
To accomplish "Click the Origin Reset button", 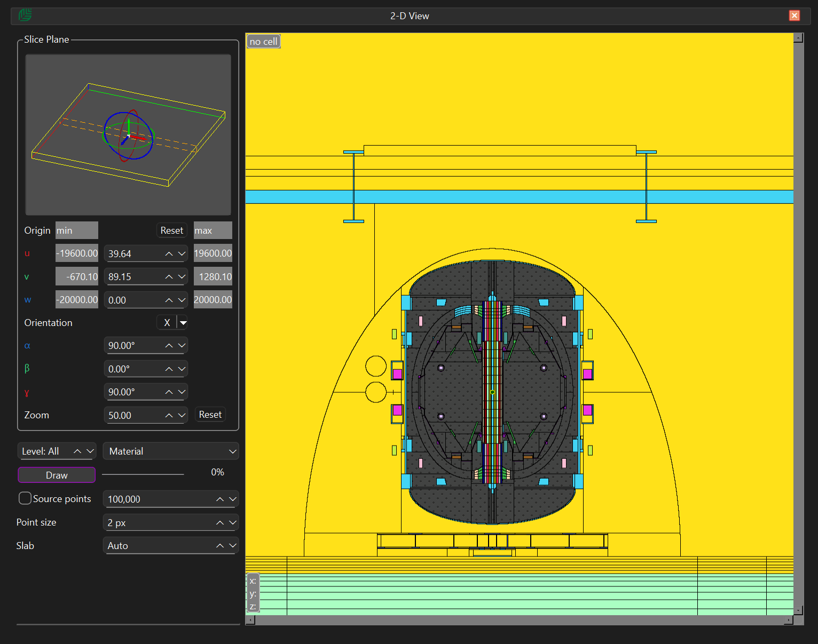I will tap(172, 230).
